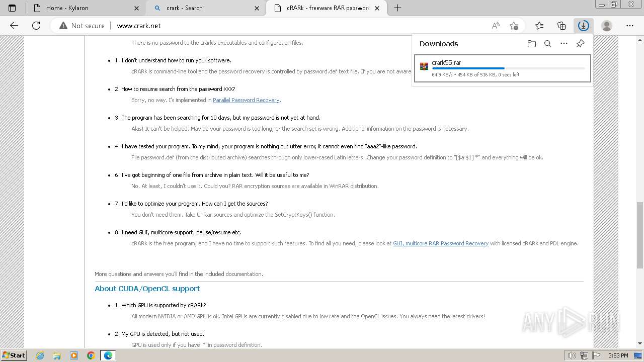Click the Not secure site info icon
The image size is (644, 362).
tap(63, 26)
